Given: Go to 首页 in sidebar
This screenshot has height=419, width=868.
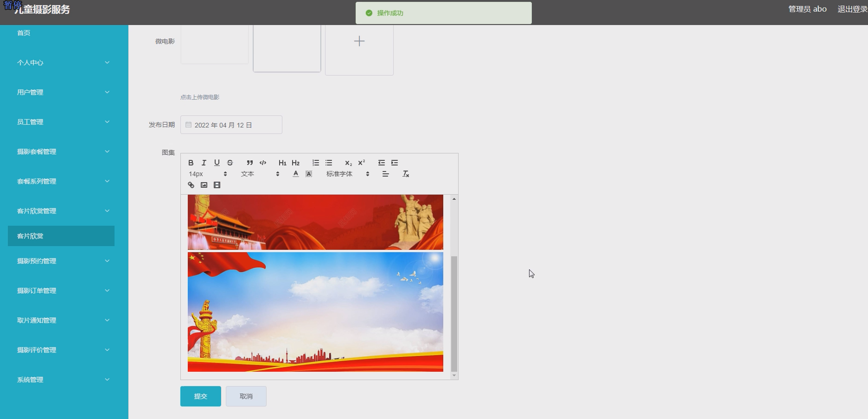Looking at the screenshot, I should (x=24, y=33).
